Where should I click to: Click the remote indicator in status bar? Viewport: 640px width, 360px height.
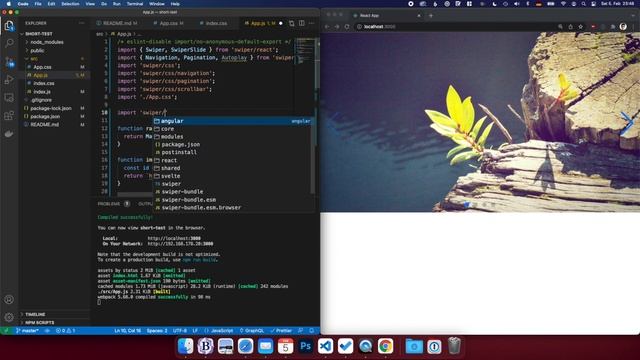[x=6, y=331]
